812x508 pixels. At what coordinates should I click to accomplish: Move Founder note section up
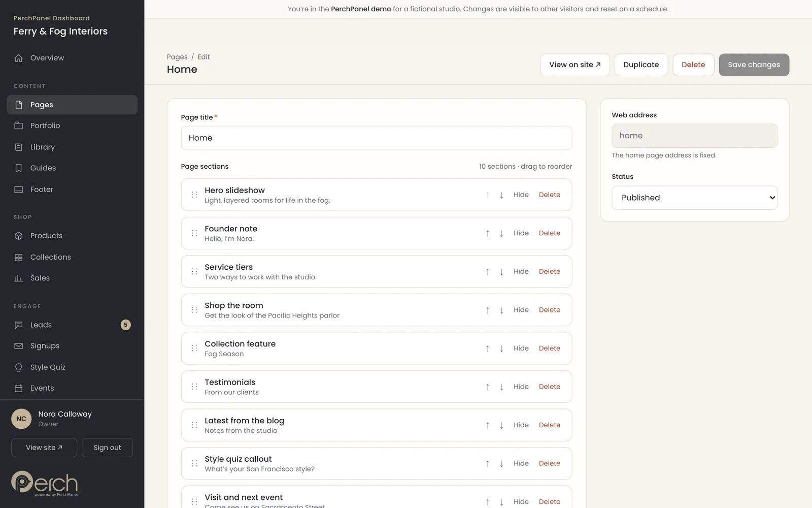click(488, 233)
